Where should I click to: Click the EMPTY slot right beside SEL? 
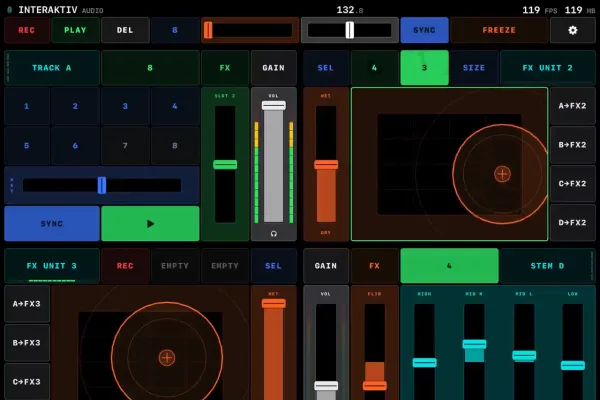click(x=225, y=266)
